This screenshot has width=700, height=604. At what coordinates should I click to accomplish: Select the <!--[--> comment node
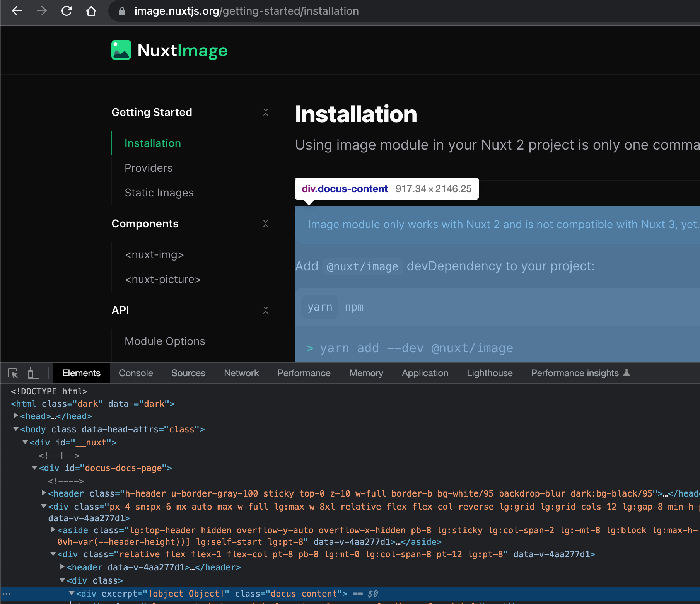coord(59,456)
